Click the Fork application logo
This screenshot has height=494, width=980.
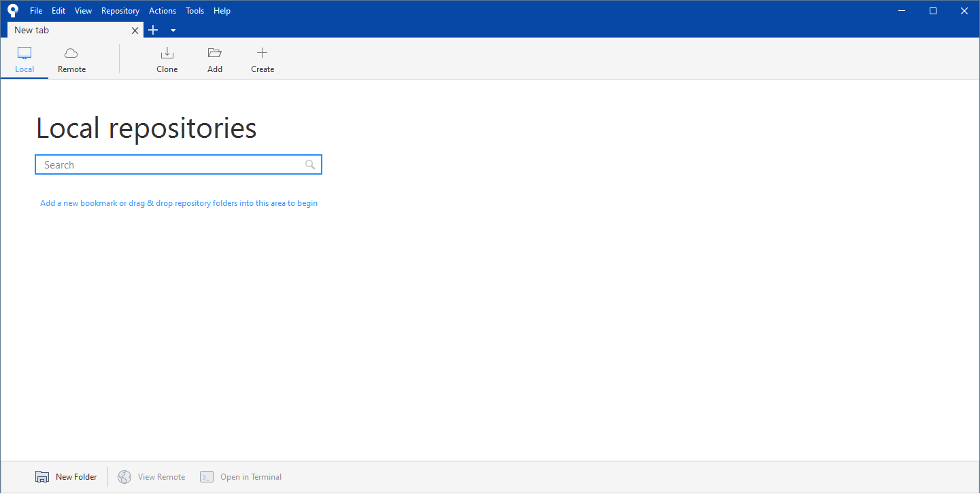pos(12,10)
